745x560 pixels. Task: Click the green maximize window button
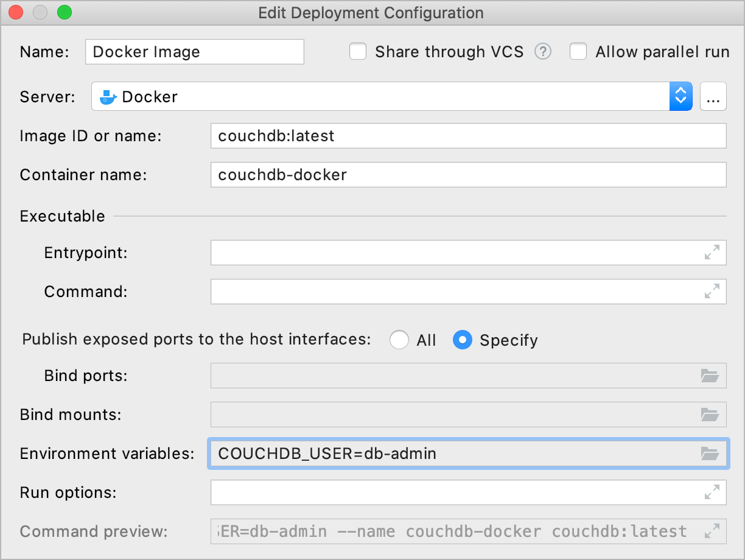pyautogui.click(x=64, y=12)
